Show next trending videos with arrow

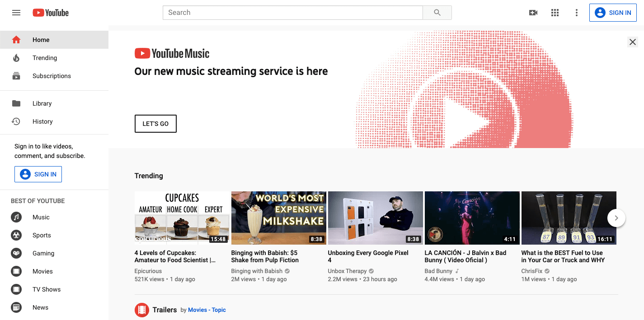click(616, 218)
